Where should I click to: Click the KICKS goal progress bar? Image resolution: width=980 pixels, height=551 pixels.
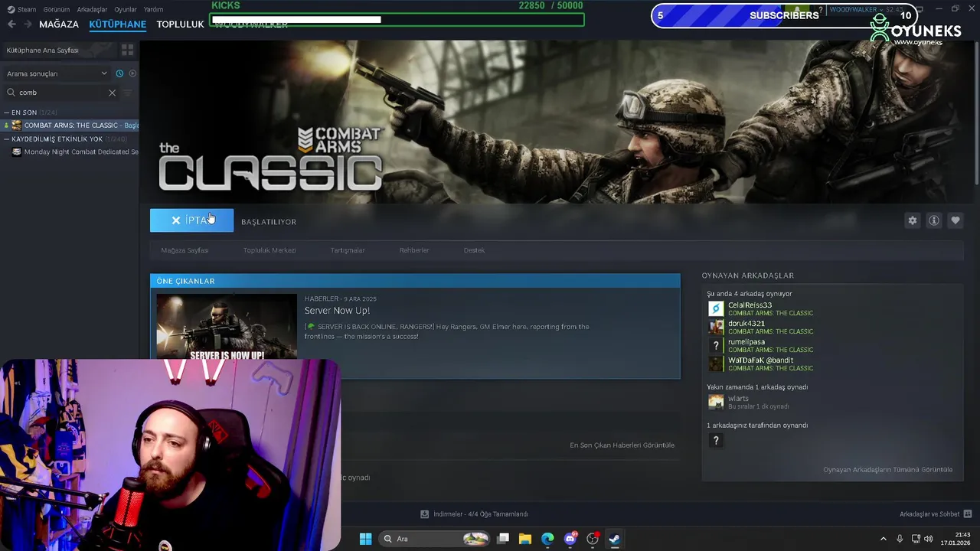coord(397,19)
